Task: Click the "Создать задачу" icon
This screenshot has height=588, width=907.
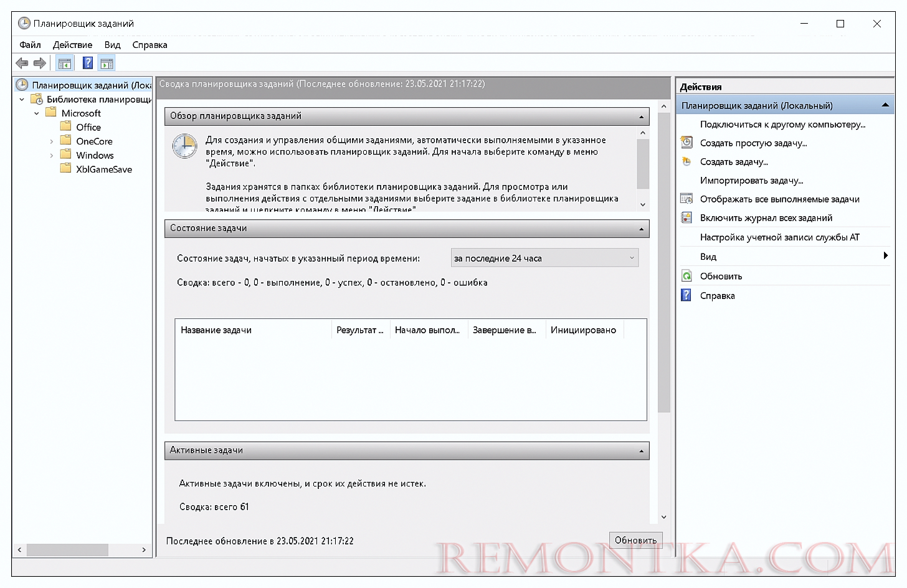Action: click(686, 161)
